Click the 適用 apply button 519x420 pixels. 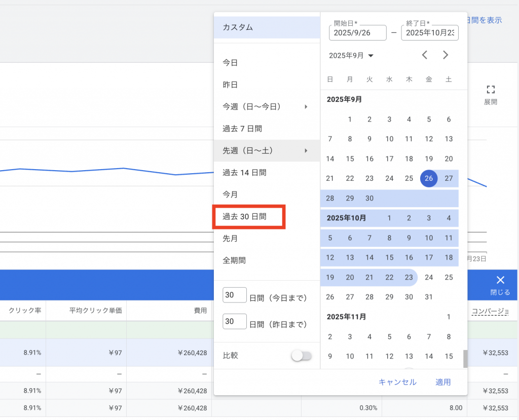pyautogui.click(x=443, y=382)
